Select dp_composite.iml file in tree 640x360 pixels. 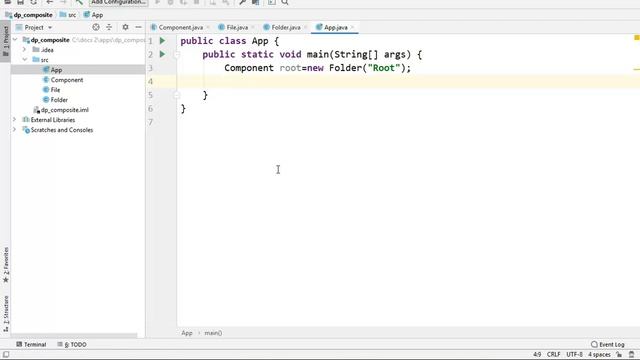coord(61,110)
